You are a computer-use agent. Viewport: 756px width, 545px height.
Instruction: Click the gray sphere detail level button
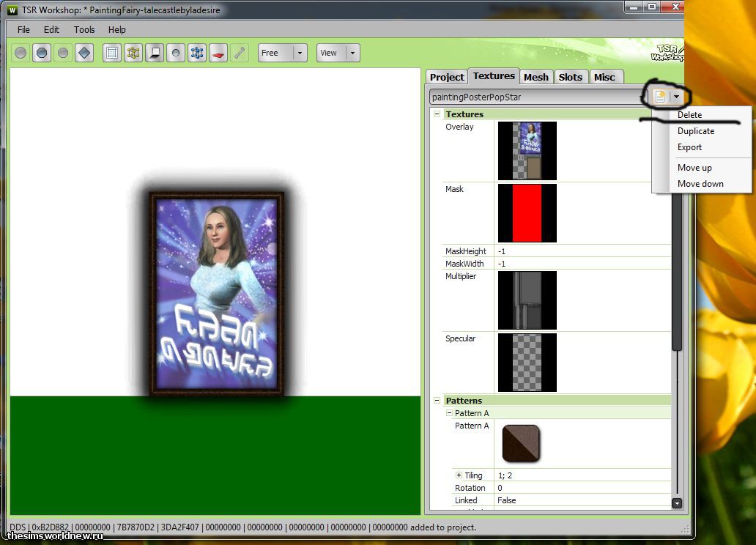click(21, 53)
